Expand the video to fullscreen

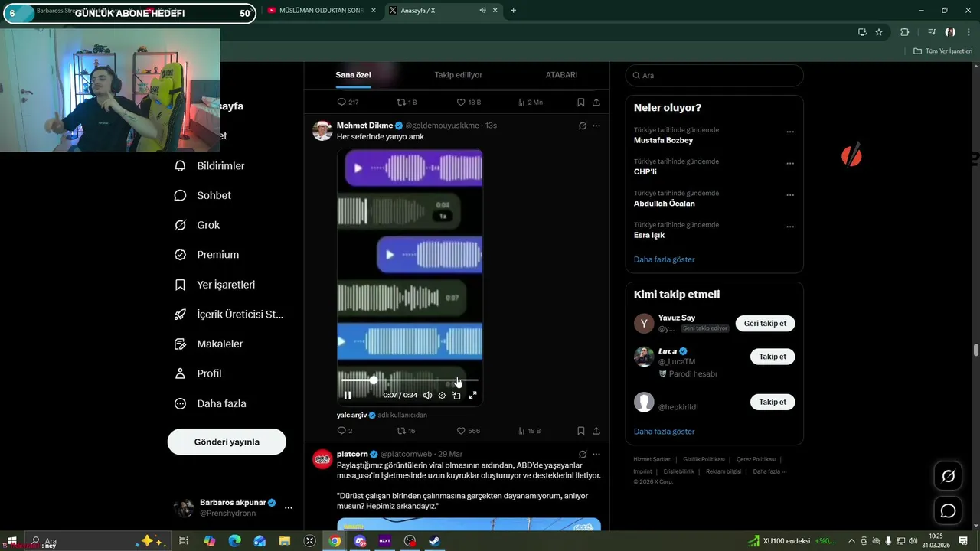[472, 396]
